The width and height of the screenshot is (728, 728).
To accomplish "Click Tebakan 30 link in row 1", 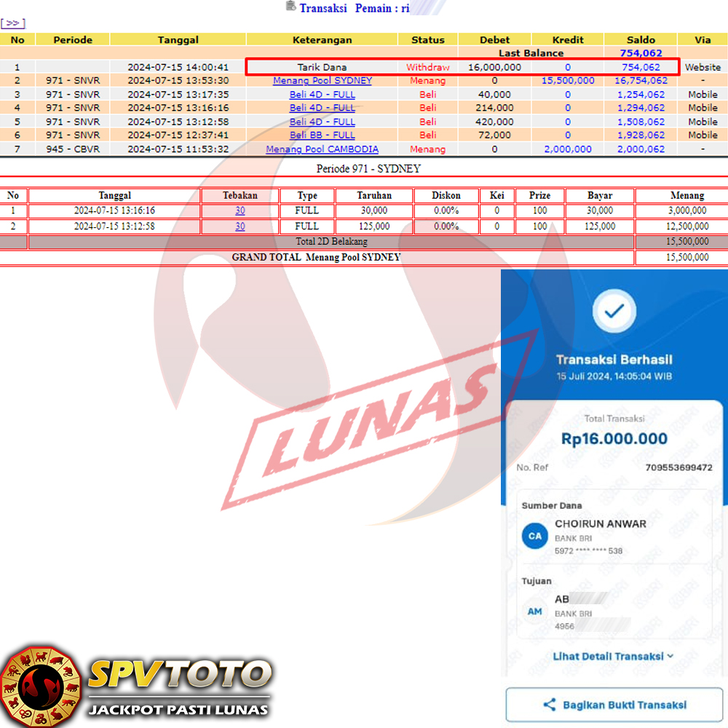I will pyautogui.click(x=240, y=210).
